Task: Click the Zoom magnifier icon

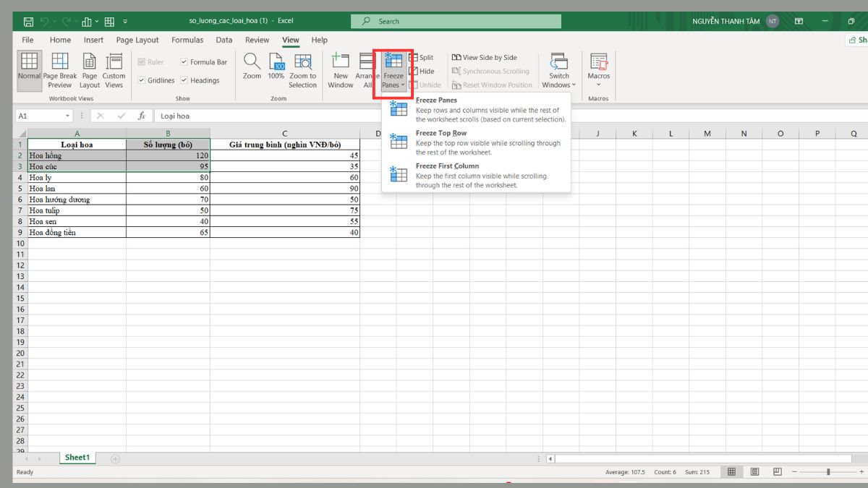Action: pos(252,61)
